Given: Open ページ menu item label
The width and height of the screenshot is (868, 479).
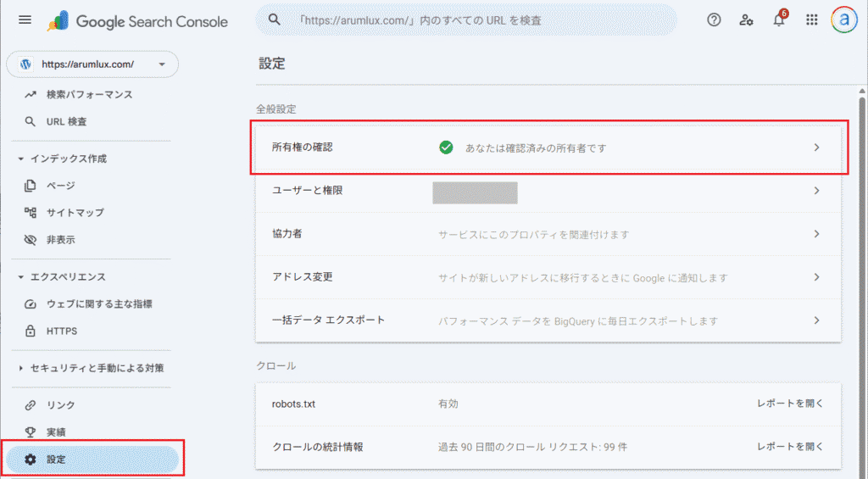Looking at the screenshot, I should coord(61,186).
